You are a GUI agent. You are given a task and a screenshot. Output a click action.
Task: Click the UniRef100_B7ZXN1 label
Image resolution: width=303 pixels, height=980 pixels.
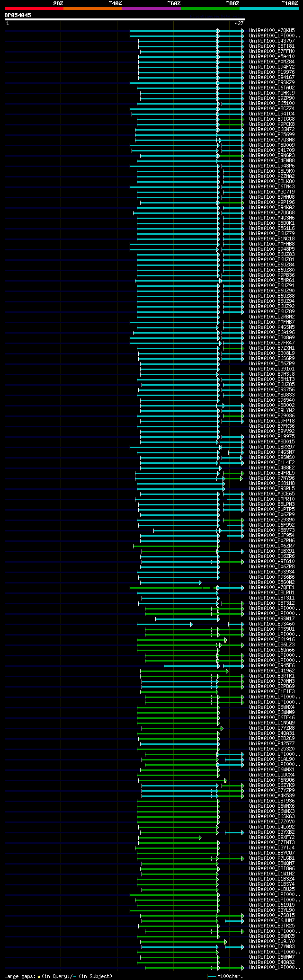point(272,348)
